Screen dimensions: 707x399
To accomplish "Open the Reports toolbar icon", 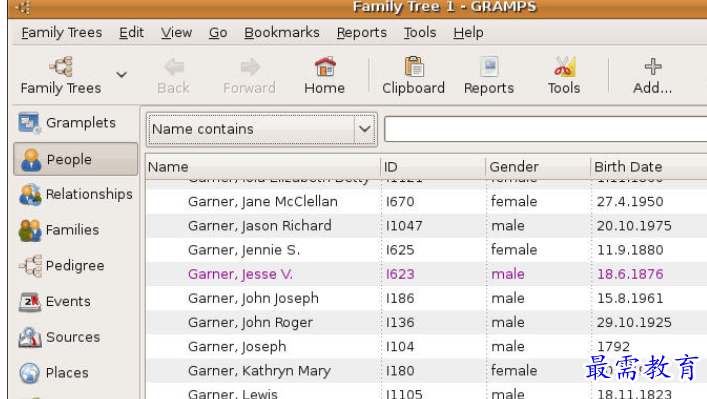I will pyautogui.click(x=489, y=67).
